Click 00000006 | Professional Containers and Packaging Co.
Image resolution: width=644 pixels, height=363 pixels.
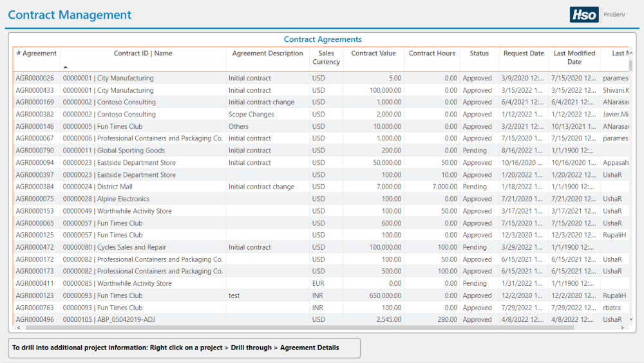pyautogui.click(x=143, y=138)
